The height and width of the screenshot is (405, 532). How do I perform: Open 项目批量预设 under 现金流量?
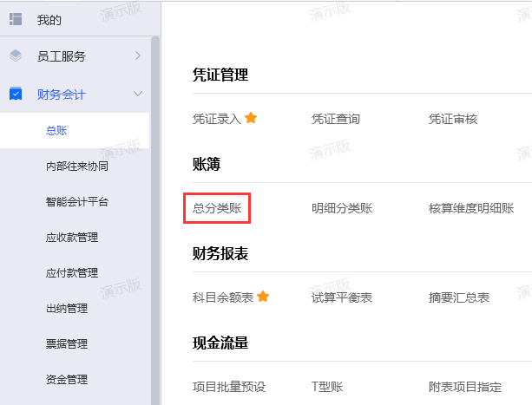(228, 387)
